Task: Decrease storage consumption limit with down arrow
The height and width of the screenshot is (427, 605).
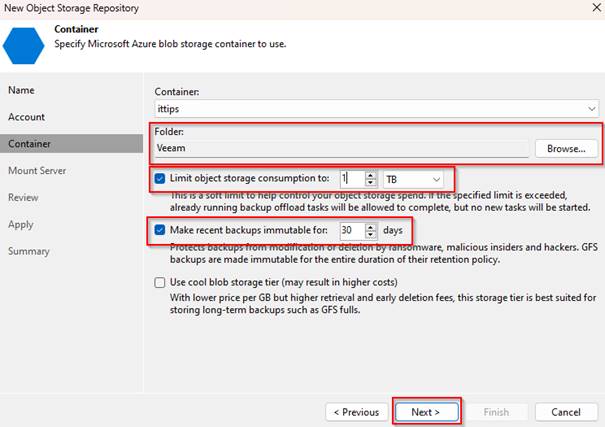Action: pyautogui.click(x=370, y=183)
